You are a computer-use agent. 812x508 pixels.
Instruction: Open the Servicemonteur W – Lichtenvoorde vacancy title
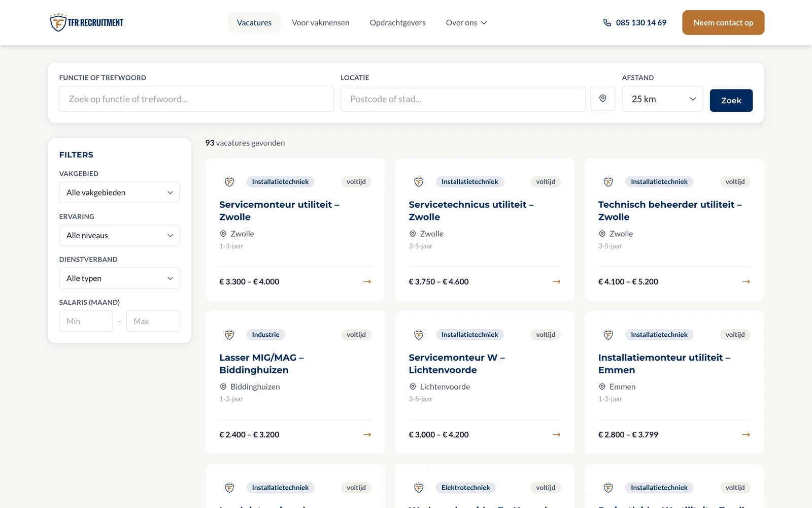[x=457, y=364]
